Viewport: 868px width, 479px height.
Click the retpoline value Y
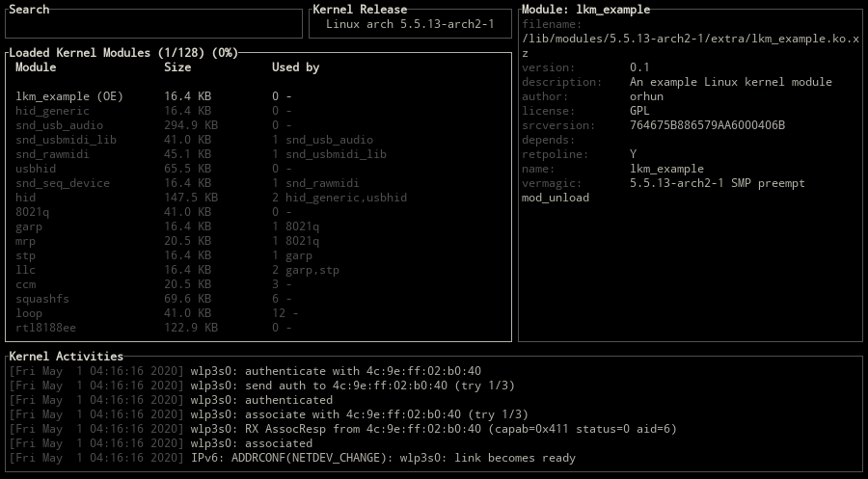click(634, 154)
